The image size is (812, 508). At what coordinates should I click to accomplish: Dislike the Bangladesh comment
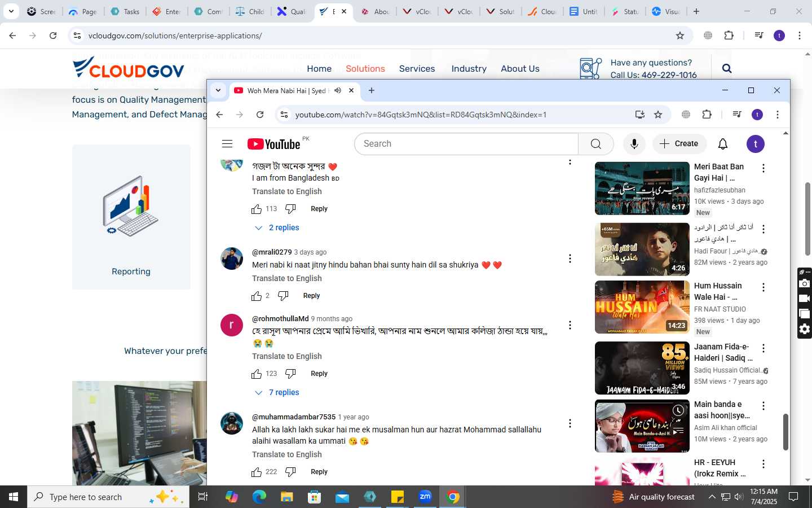click(x=290, y=209)
